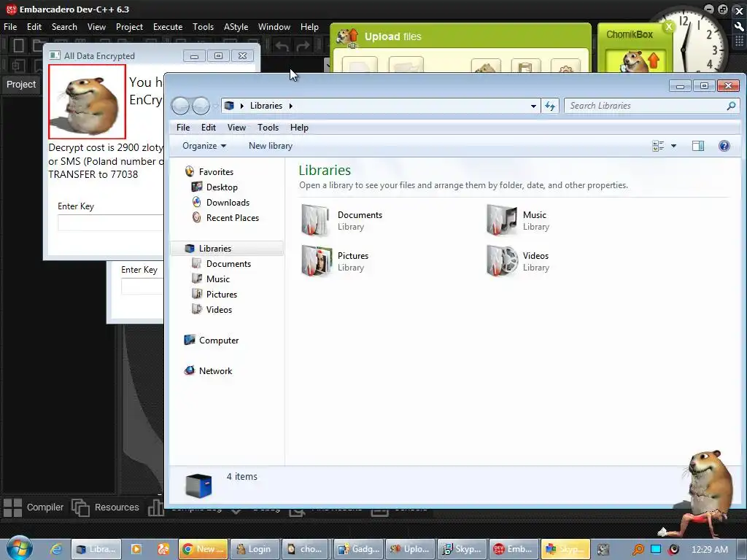Select Computer in navigation pane
Viewport: 747px width, 560px height.
(219, 341)
